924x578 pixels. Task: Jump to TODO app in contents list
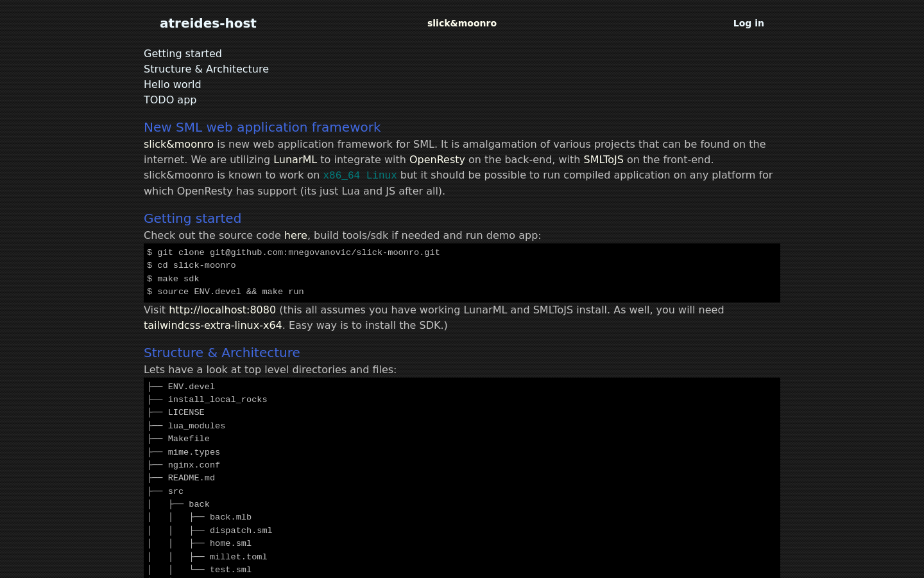tap(170, 100)
